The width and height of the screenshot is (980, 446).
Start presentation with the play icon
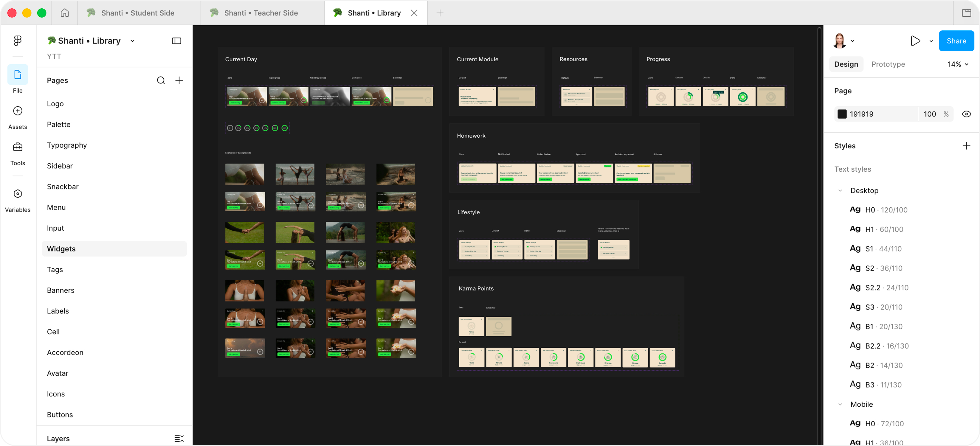point(915,41)
